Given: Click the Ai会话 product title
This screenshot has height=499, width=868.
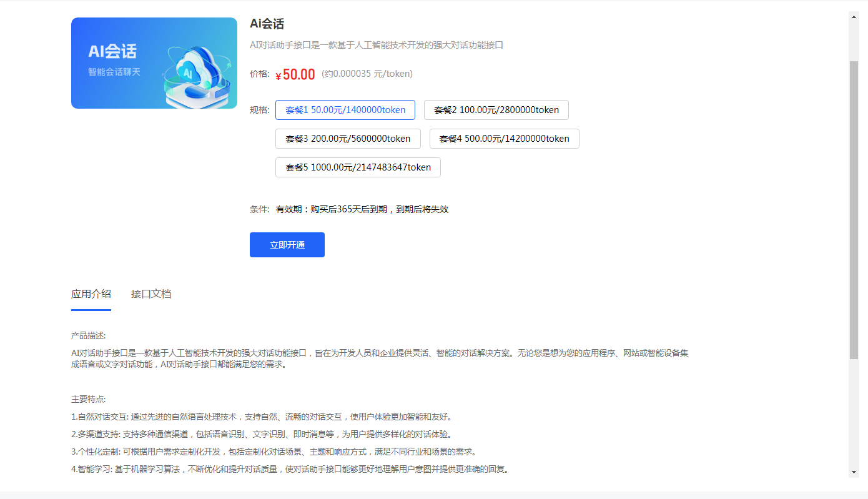Looking at the screenshot, I should pyautogui.click(x=267, y=23).
